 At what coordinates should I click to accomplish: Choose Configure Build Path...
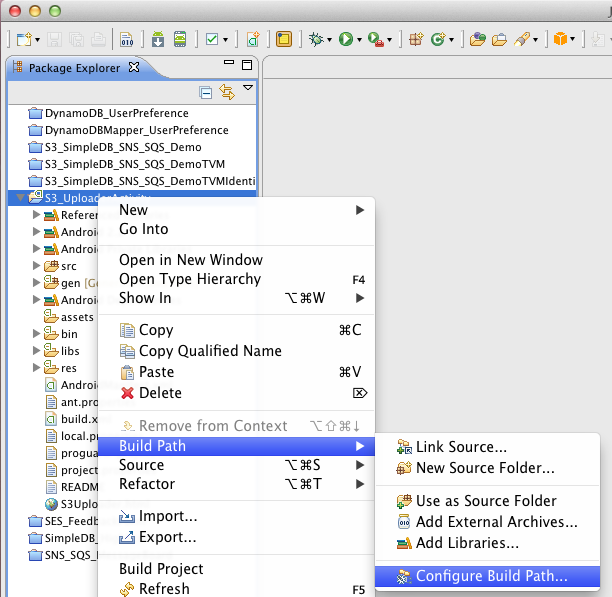coord(487,576)
